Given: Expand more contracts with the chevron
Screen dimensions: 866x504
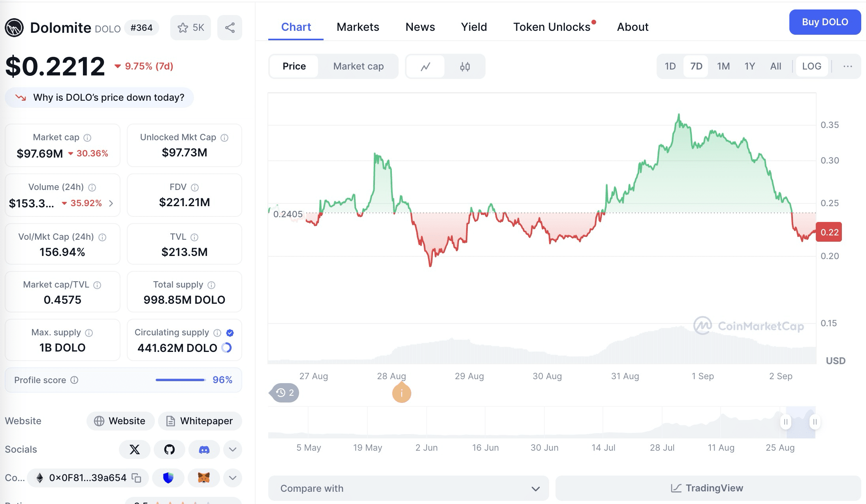Looking at the screenshot, I should coord(233,478).
